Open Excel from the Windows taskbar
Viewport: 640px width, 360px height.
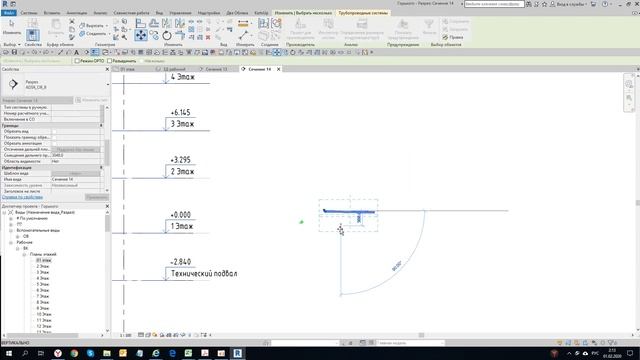click(188, 353)
